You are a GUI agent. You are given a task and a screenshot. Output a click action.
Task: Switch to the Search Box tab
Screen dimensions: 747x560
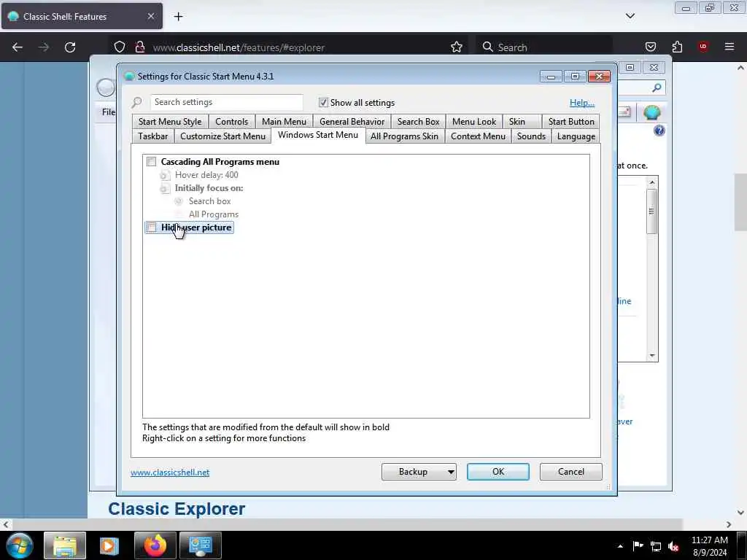pyautogui.click(x=418, y=122)
